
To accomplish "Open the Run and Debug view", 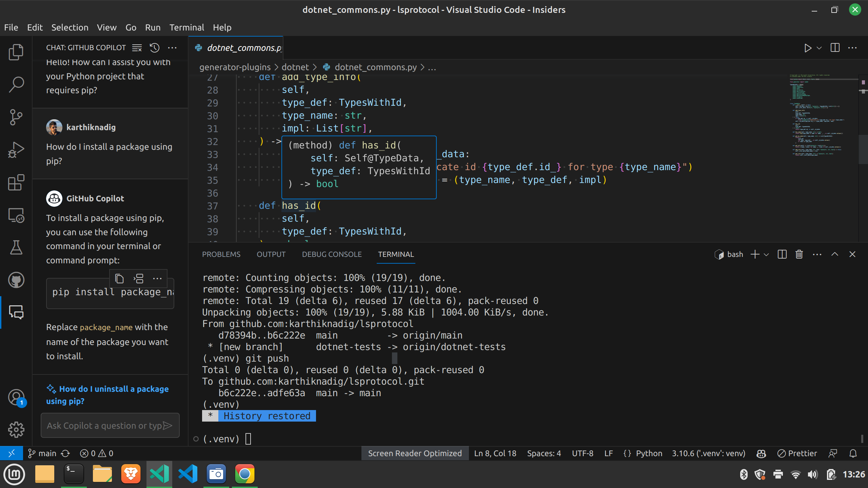I will pyautogui.click(x=16, y=149).
